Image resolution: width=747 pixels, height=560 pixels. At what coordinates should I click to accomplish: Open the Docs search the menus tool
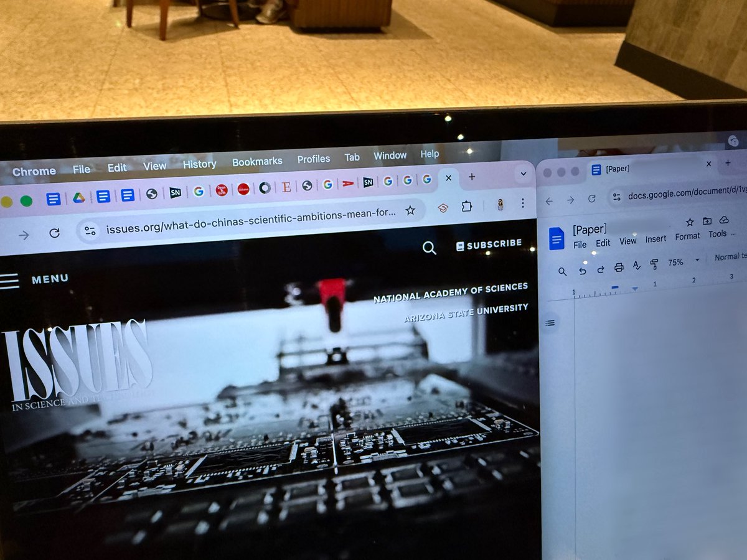(562, 272)
